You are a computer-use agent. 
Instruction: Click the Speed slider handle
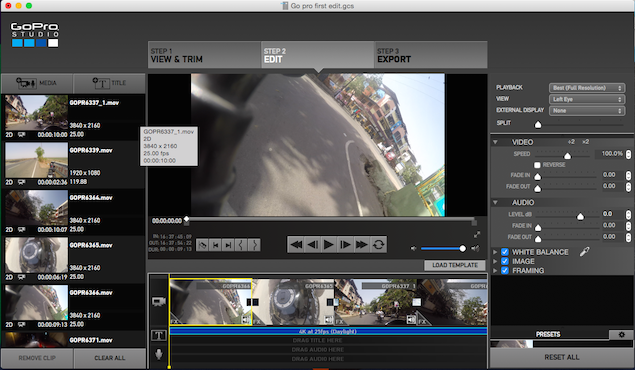[567, 155]
